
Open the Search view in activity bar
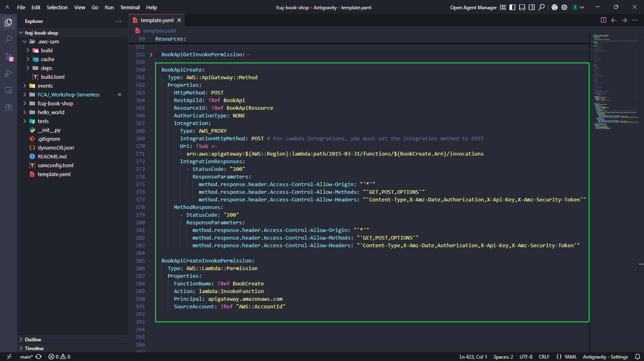pos(8,39)
